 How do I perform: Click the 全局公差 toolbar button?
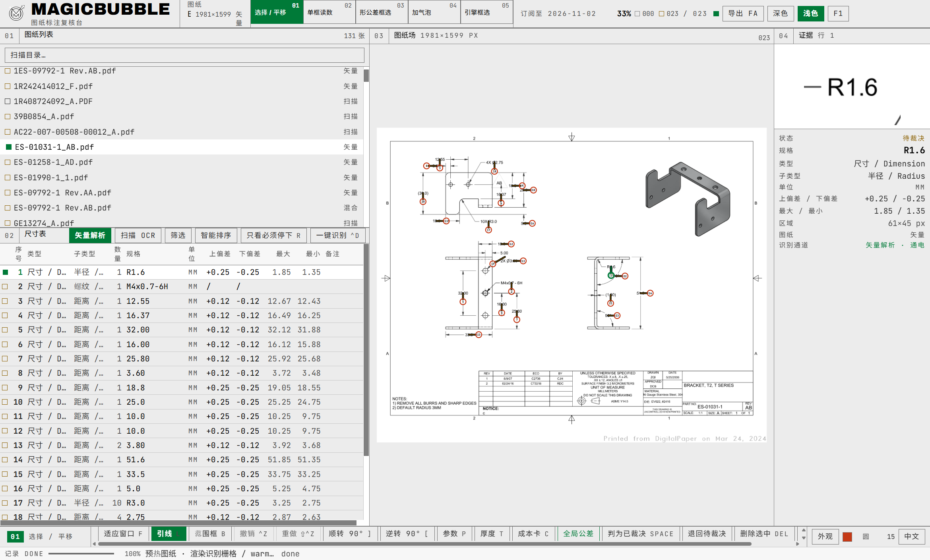[578, 534]
